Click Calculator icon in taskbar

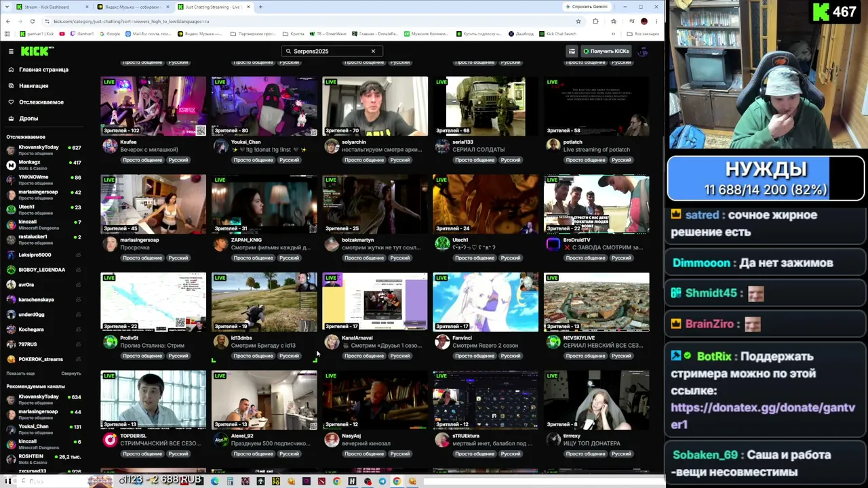(230, 481)
